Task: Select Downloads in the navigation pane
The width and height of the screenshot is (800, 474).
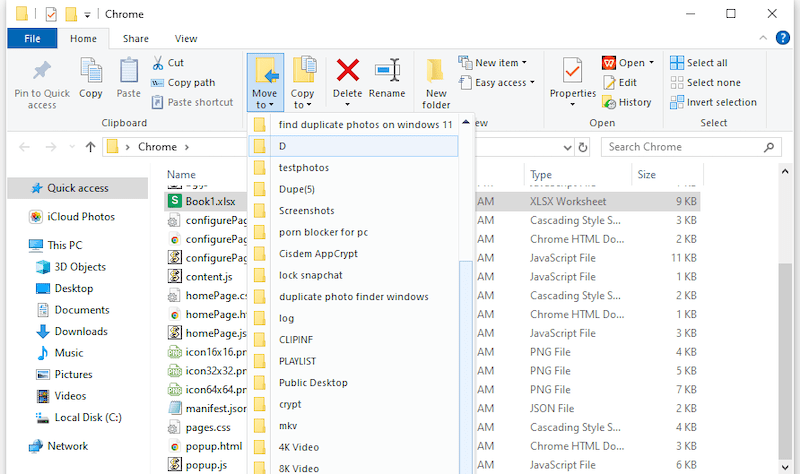Action: 81,332
